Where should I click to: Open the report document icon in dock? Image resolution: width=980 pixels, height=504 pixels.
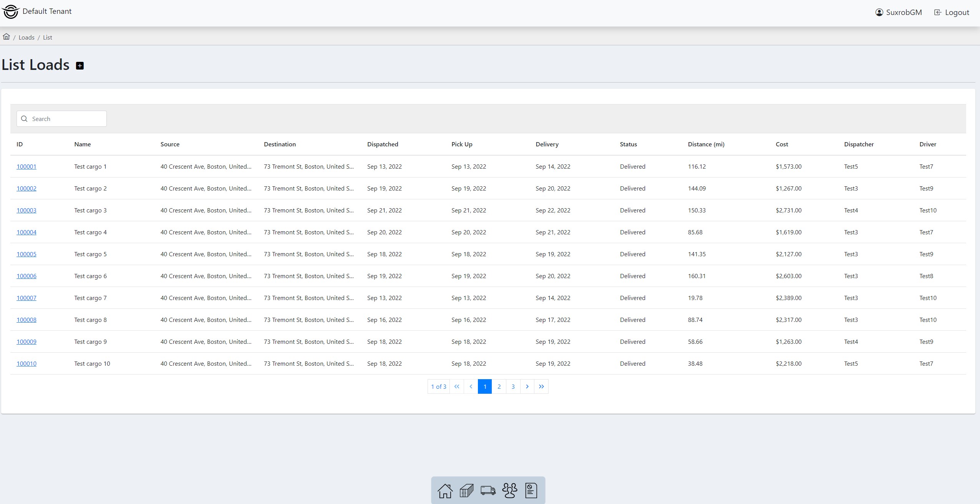pos(531,491)
